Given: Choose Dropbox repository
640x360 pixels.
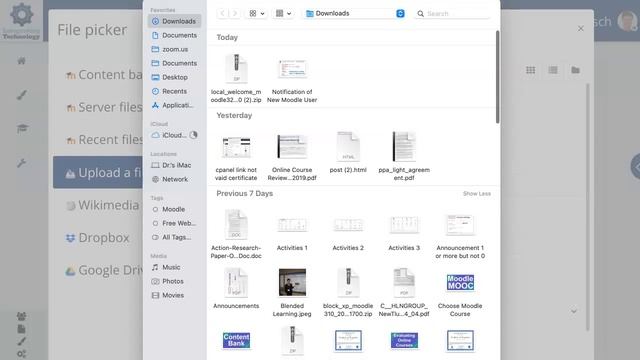Looking at the screenshot, I should [x=98, y=238].
